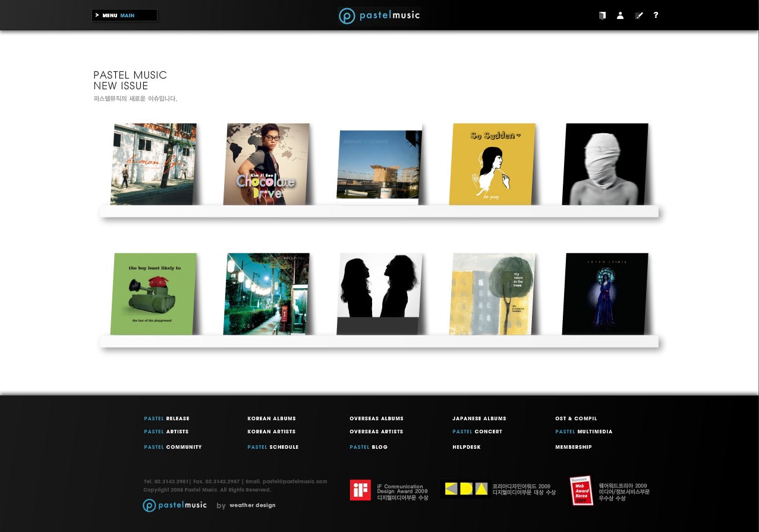Open Japanese Albums footer link
Image resolution: width=759 pixels, height=532 pixels.
(479, 418)
